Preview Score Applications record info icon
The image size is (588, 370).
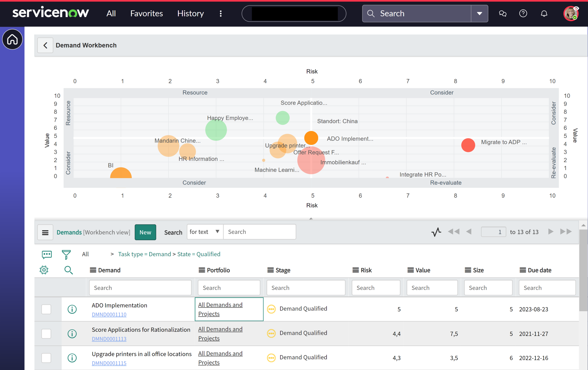coord(72,334)
